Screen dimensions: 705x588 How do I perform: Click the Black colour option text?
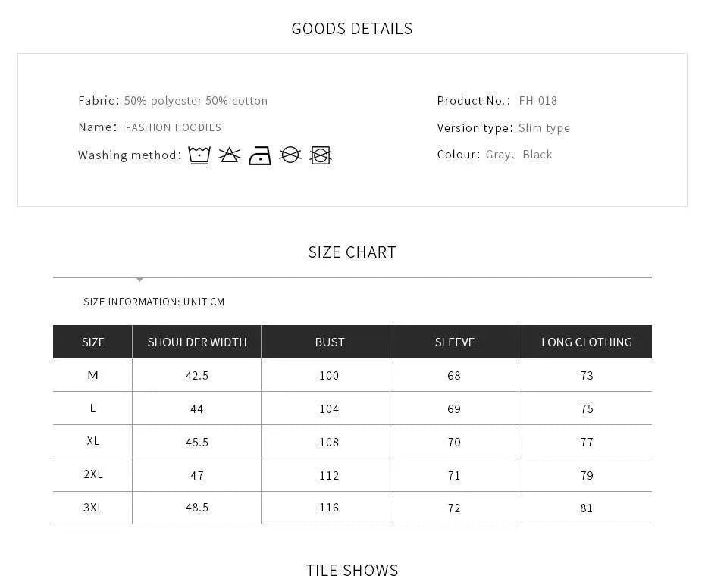pyautogui.click(x=537, y=155)
